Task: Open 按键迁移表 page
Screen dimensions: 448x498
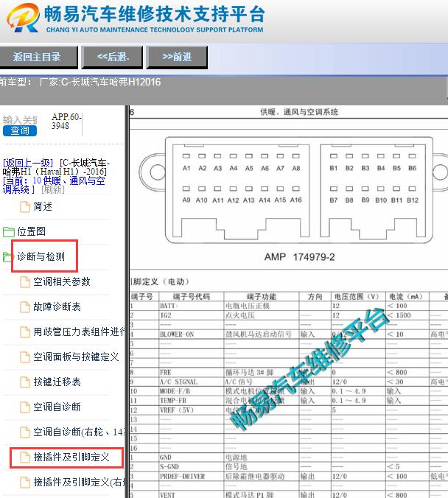Action: 57,382
